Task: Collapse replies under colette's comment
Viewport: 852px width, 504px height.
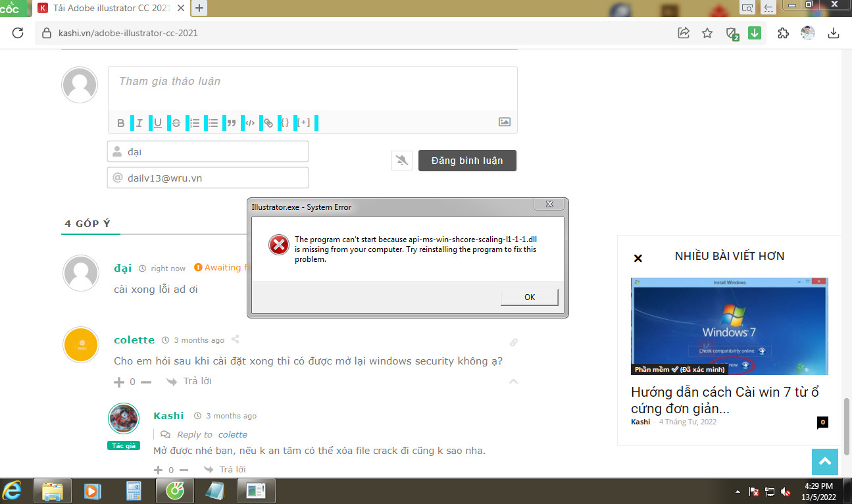Action: [514, 381]
